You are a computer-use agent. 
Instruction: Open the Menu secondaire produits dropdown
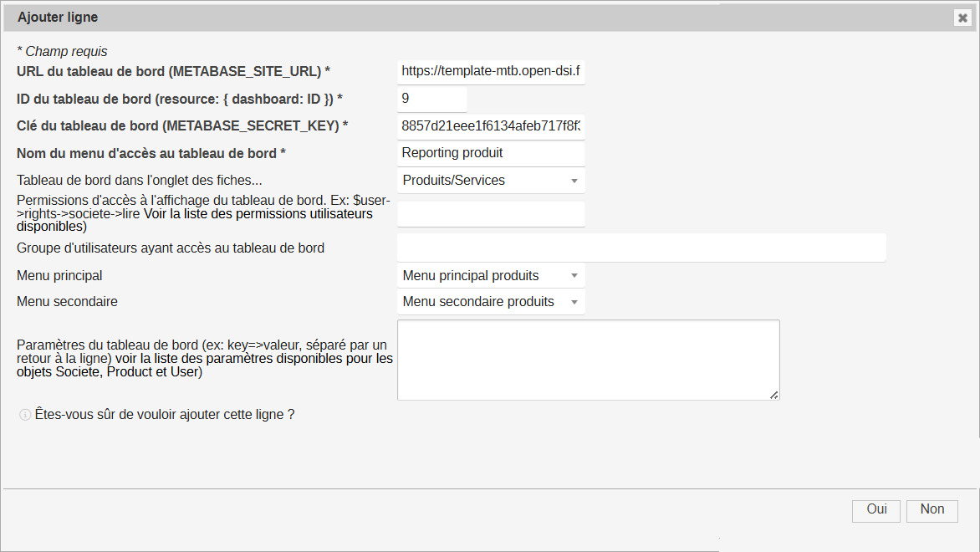click(x=491, y=302)
